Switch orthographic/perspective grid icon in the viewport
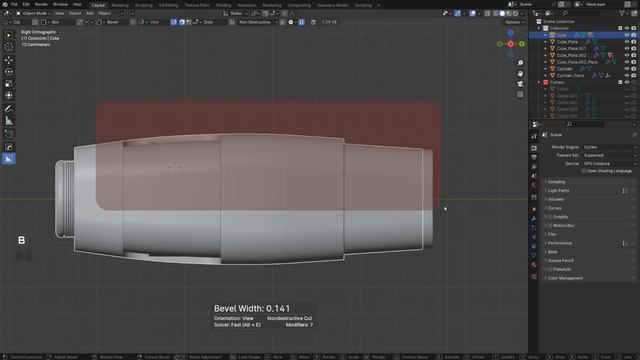This screenshot has width=640, height=360. [x=520, y=94]
